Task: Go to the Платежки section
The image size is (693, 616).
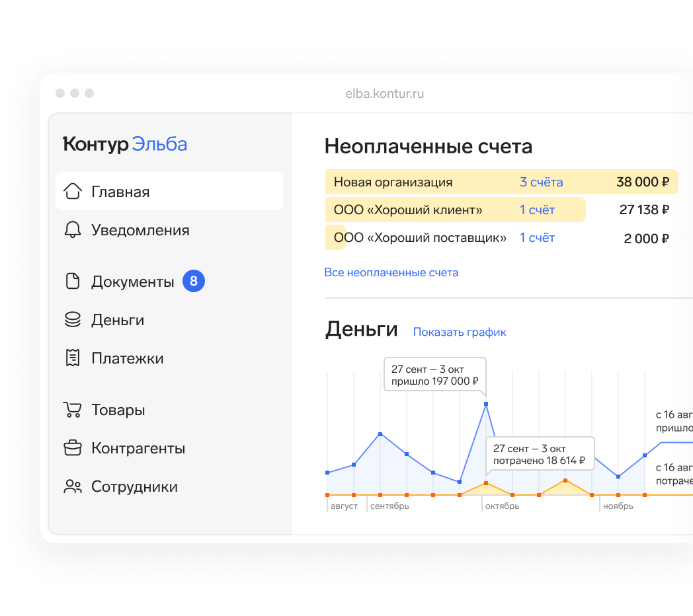Action: point(127,358)
